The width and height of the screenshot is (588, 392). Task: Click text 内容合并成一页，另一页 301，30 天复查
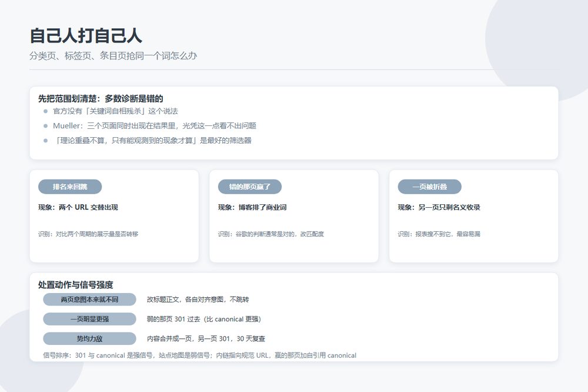(x=206, y=338)
